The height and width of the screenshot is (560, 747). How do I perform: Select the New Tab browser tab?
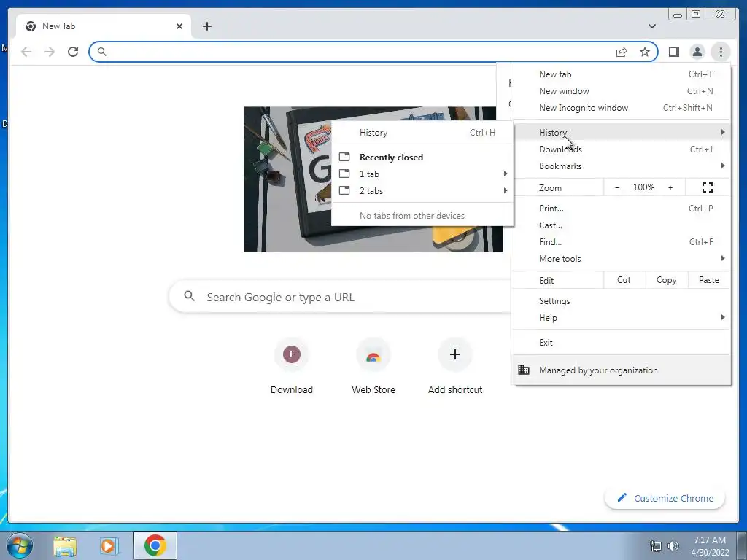pyautogui.click(x=104, y=26)
